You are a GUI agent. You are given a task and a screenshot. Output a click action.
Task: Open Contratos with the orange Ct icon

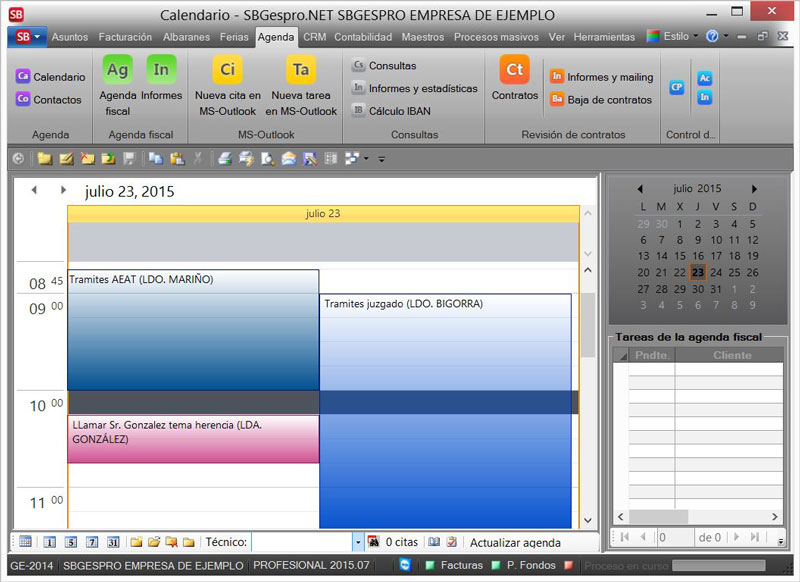[515, 71]
